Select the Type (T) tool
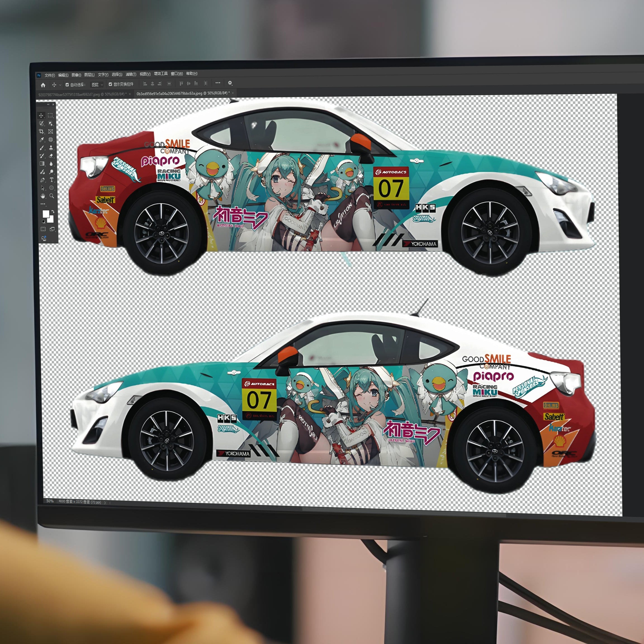This screenshot has height=644, width=644. [52, 180]
